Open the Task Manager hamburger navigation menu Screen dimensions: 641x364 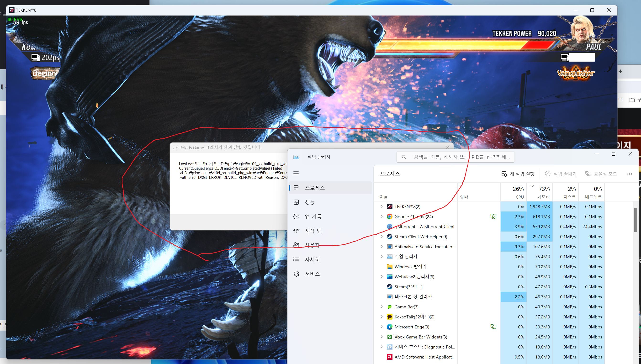(x=296, y=173)
